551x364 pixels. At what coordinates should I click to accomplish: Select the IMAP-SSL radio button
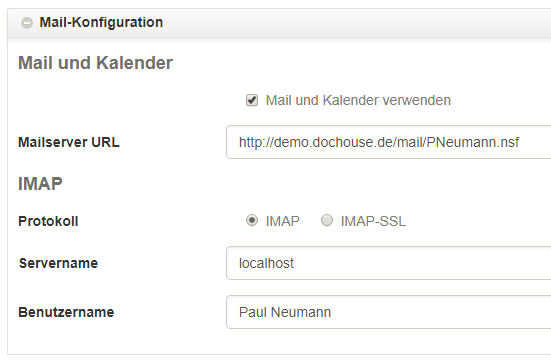[x=327, y=221]
